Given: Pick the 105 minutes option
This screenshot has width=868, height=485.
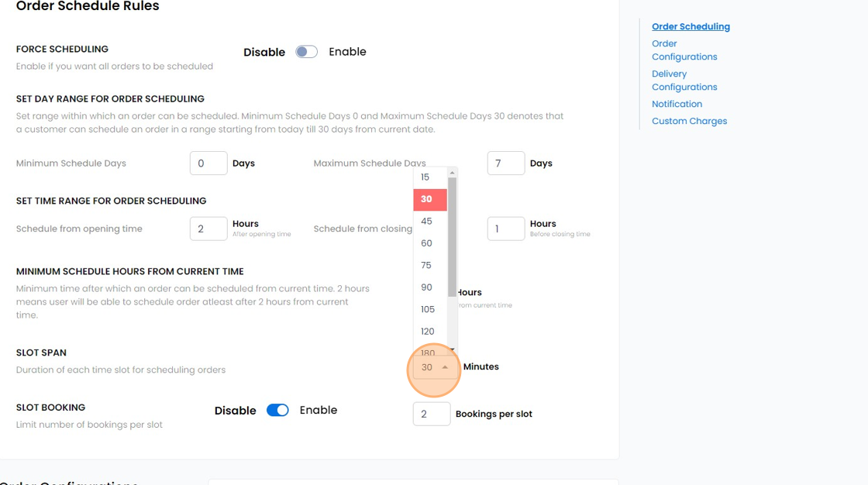Looking at the screenshot, I should coord(428,309).
